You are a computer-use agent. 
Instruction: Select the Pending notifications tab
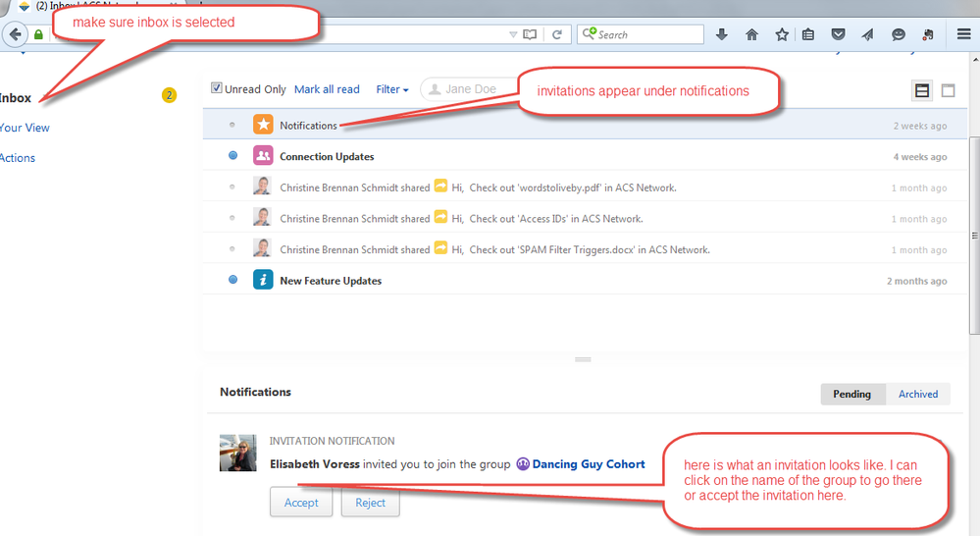click(x=851, y=394)
